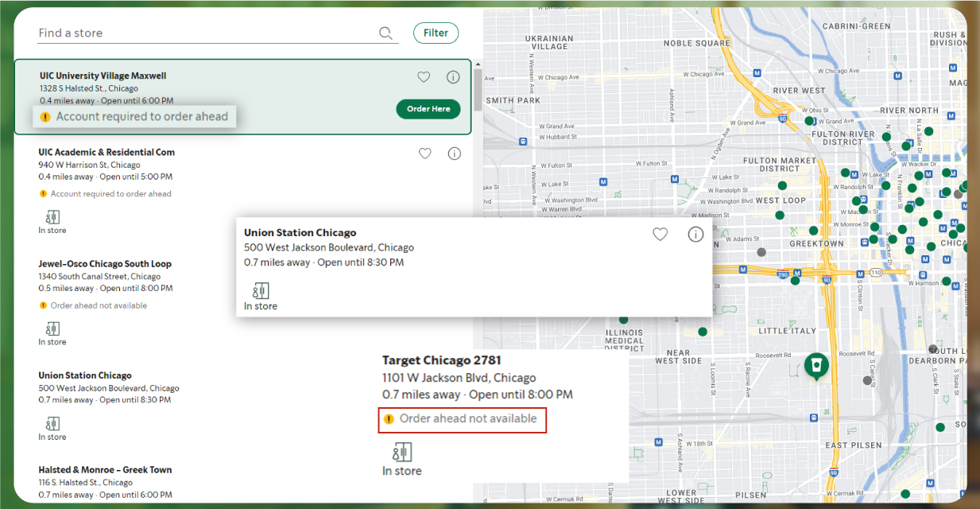This screenshot has height=509, width=980.
Task: Click FULTON MARKET DISTRICT label on map
Action: (x=780, y=165)
